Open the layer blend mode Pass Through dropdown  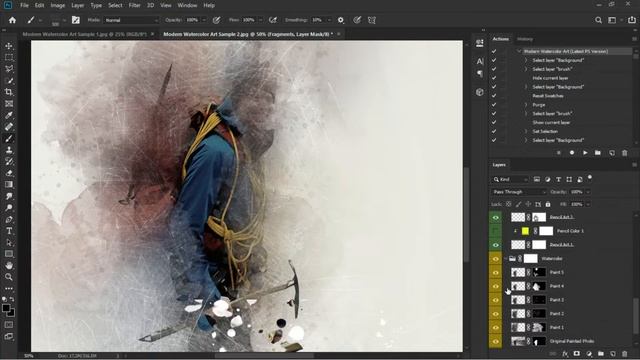coord(518,192)
